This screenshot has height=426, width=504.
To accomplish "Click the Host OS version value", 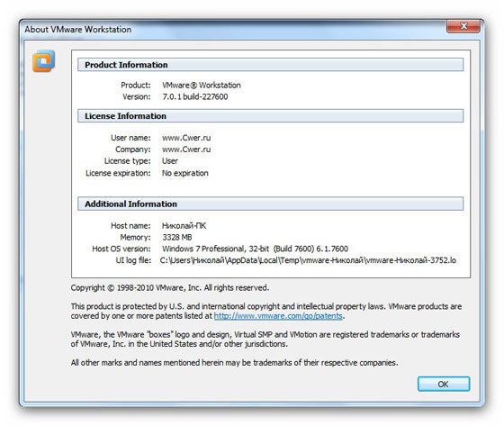I will pyautogui.click(x=255, y=249).
